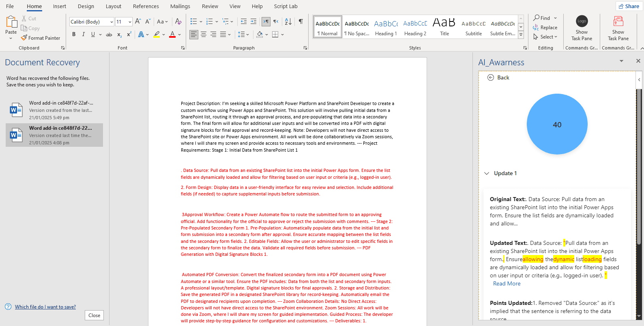Viewport: 644px width, 326px height.
Task: Expand the Styles gallery more arrow
Action: pyautogui.click(x=521, y=35)
